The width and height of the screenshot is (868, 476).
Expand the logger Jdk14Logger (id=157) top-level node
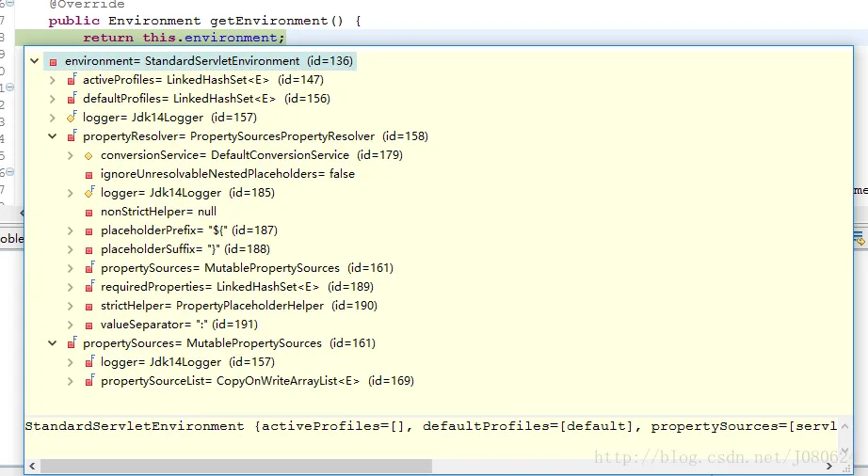(x=52, y=118)
